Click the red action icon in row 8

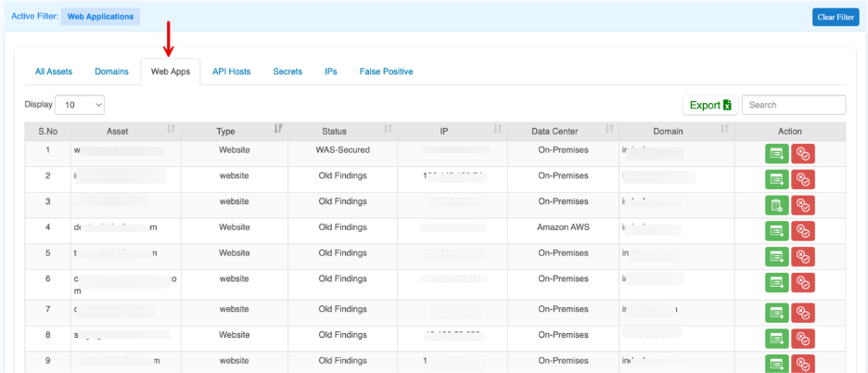pos(803,340)
